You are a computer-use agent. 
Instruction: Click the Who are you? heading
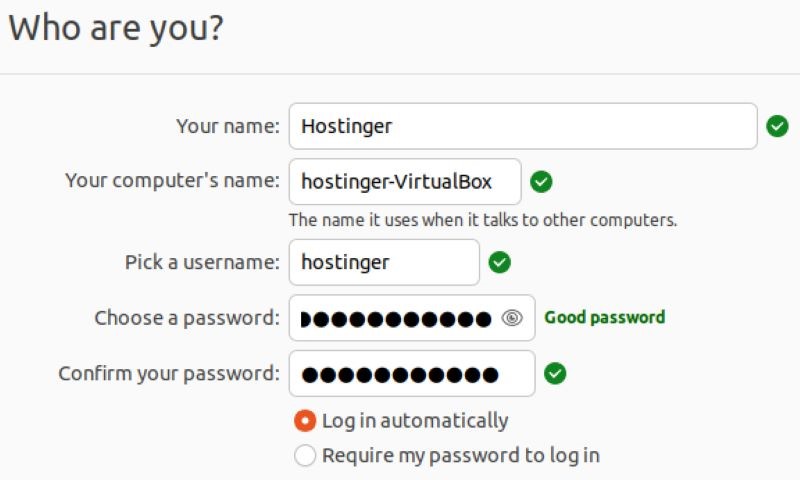tap(116, 28)
